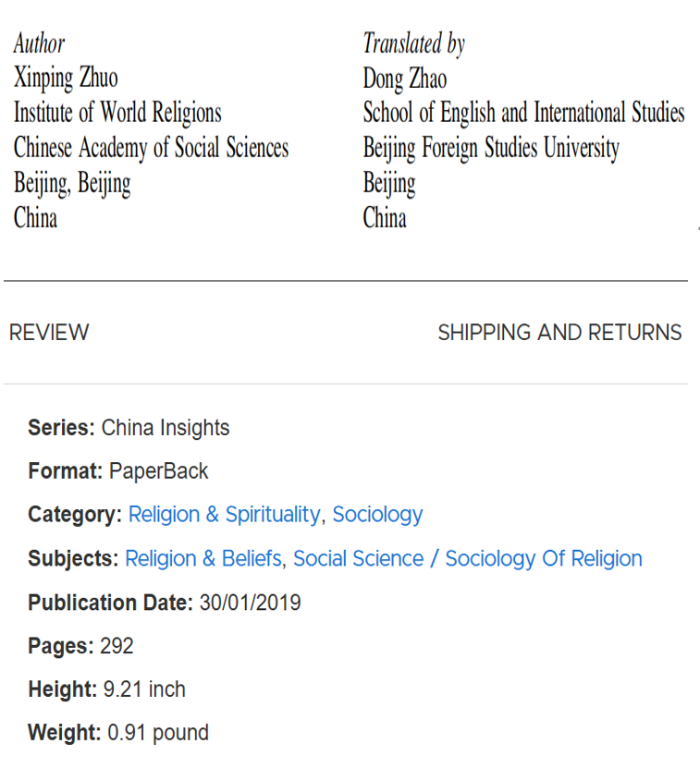Viewport: 700px width, 768px height.
Task: Click Chinese Academy of Social Sciences line
Action: [x=151, y=148]
